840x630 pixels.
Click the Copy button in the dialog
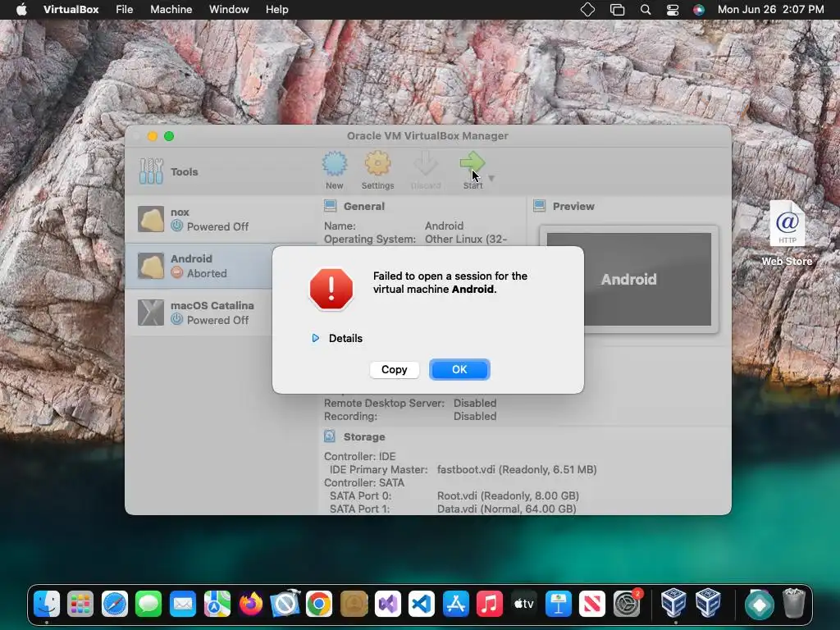[x=395, y=370]
